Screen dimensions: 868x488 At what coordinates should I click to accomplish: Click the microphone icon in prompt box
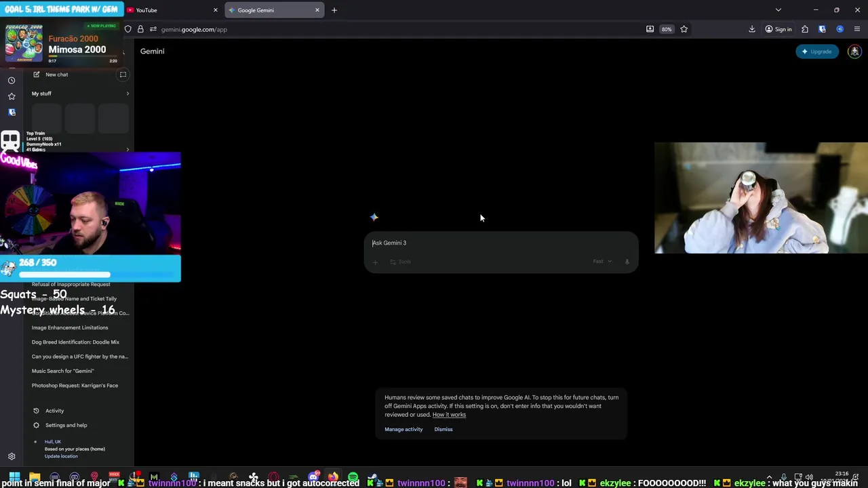coord(627,262)
